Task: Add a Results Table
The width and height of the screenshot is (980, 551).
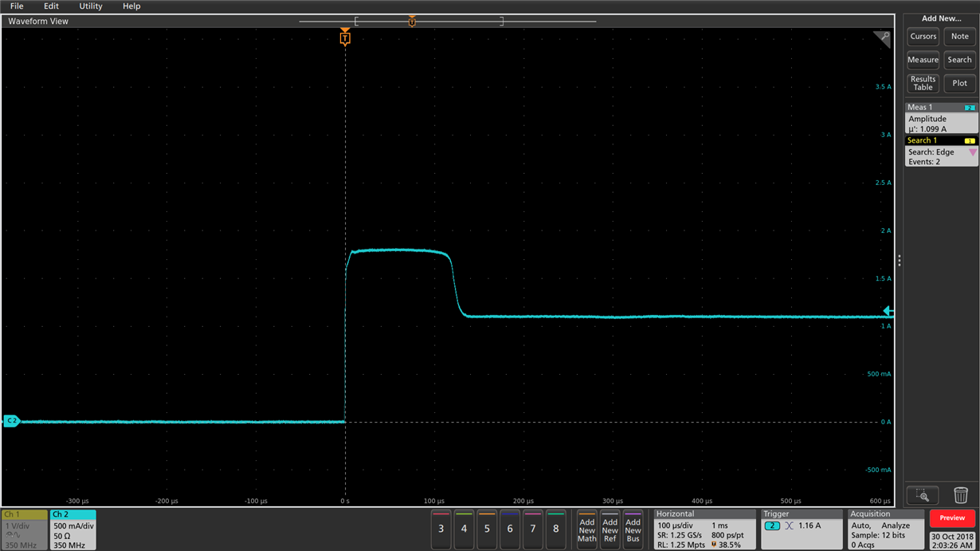Action: [923, 83]
